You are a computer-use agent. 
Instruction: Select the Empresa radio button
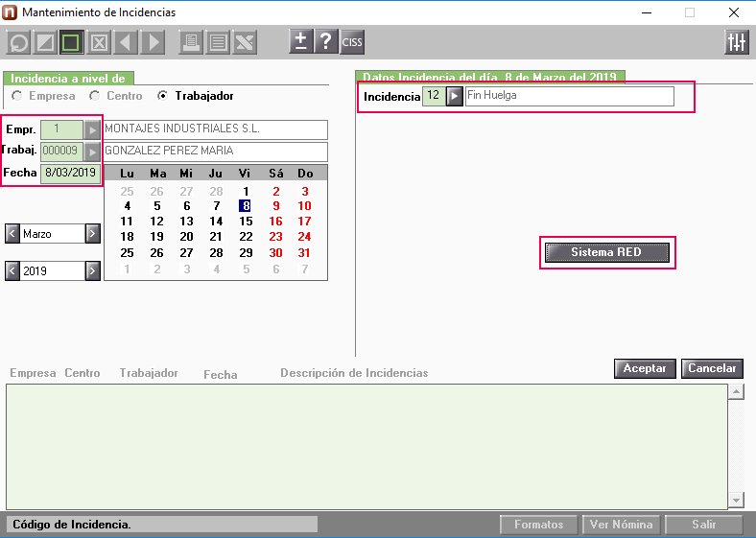pyautogui.click(x=17, y=96)
